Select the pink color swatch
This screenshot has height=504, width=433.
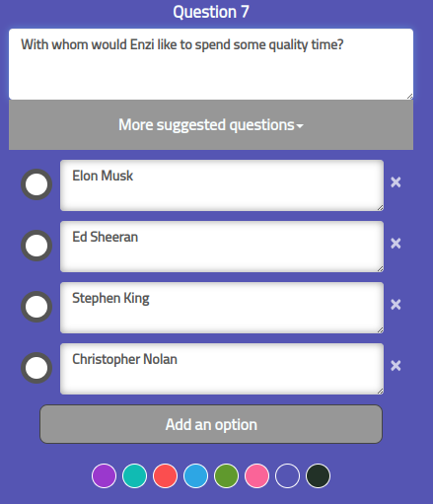(x=256, y=475)
